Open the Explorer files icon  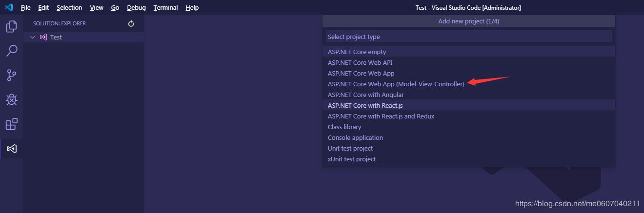tap(11, 26)
